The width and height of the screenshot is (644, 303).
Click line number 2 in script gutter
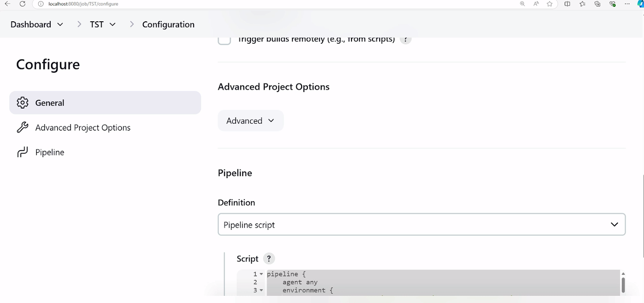[x=255, y=282]
